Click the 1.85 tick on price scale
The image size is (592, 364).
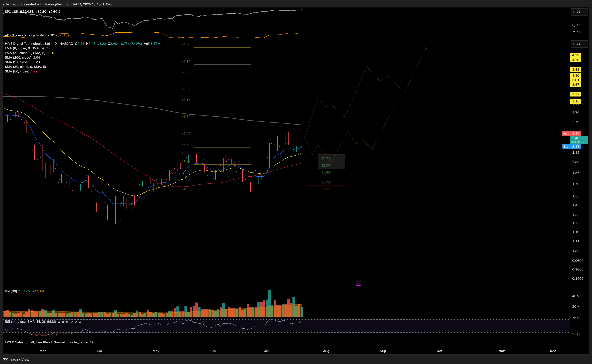point(576,173)
